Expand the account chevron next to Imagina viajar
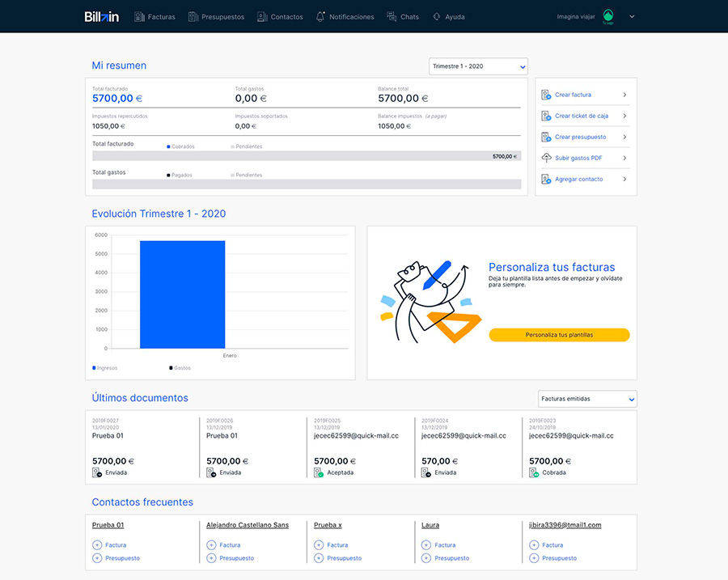The height and width of the screenshot is (580, 728). (632, 16)
